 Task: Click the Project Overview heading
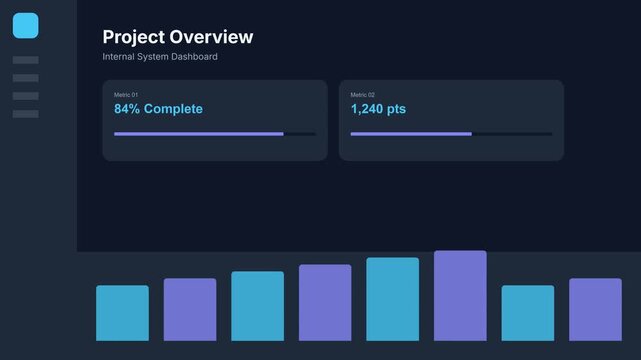(178, 37)
